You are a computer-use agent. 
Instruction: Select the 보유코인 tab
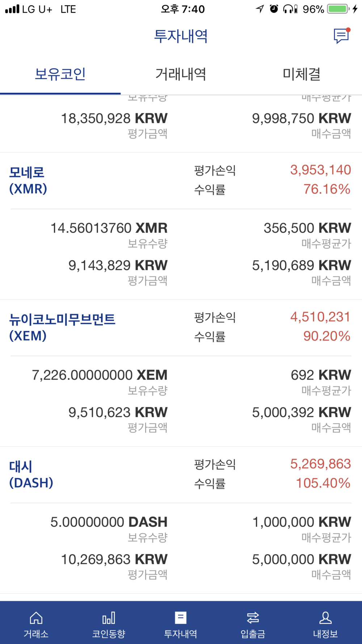point(60,74)
